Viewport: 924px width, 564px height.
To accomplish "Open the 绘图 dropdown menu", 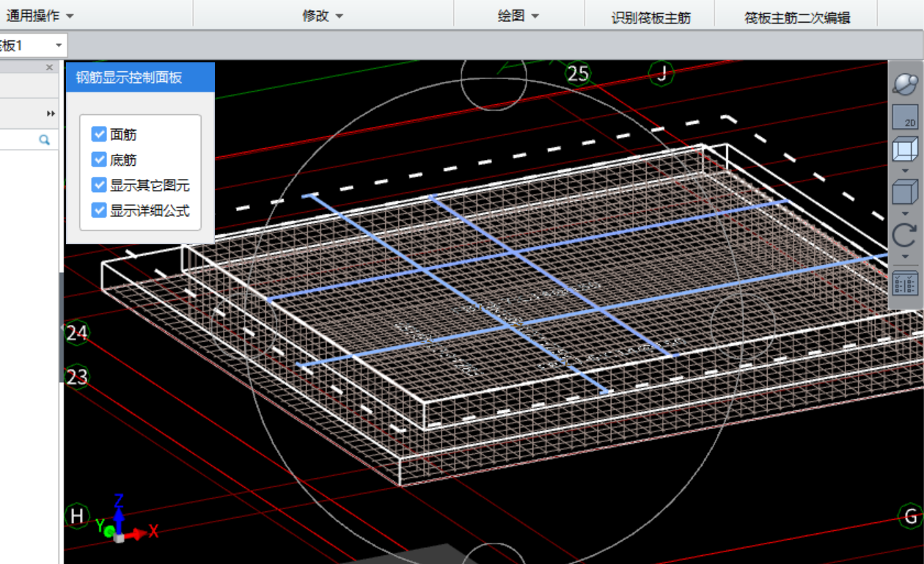I will (518, 15).
